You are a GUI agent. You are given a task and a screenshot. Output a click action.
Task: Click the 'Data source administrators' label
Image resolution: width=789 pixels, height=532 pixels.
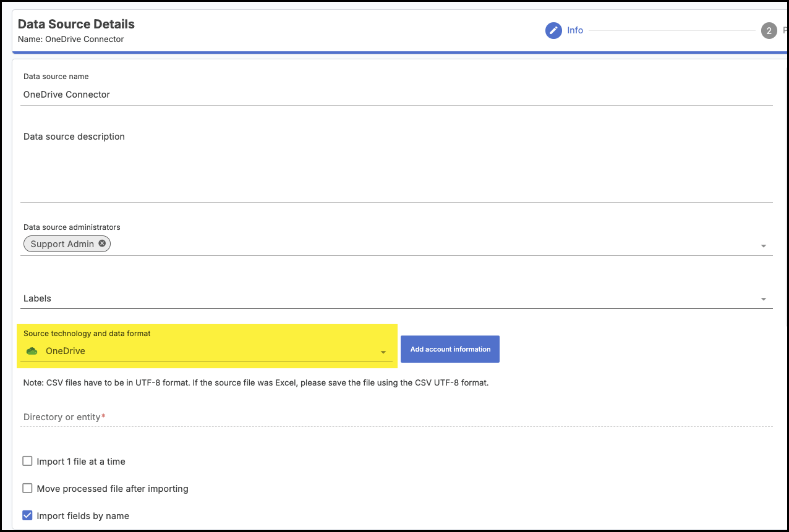coord(72,227)
